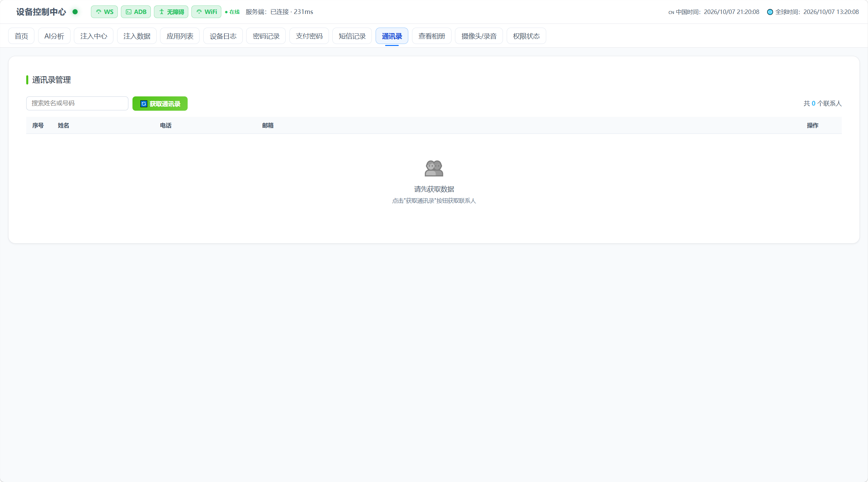Click the green dot beside 设备控制中心
868x482 pixels.
point(75,12)
